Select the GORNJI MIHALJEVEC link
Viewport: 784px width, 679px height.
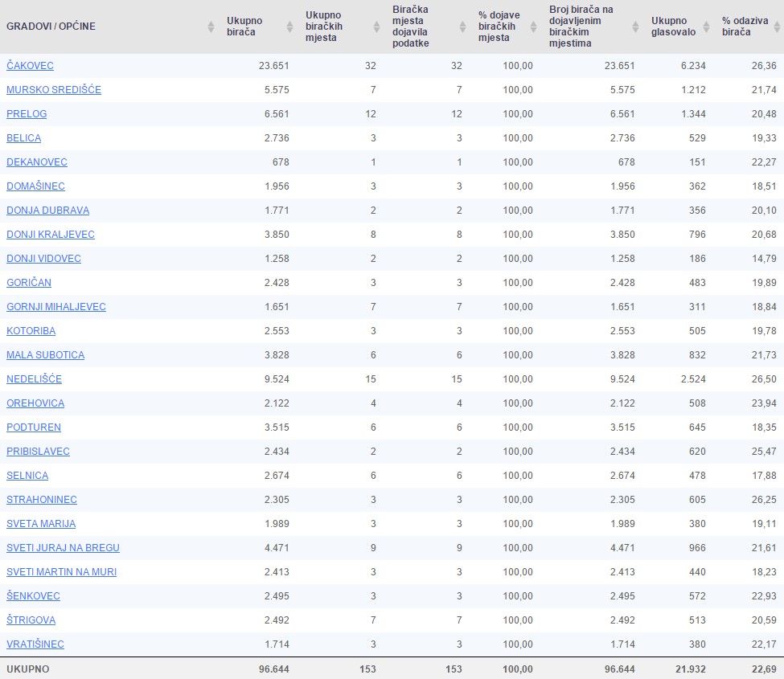coord(56,307)
